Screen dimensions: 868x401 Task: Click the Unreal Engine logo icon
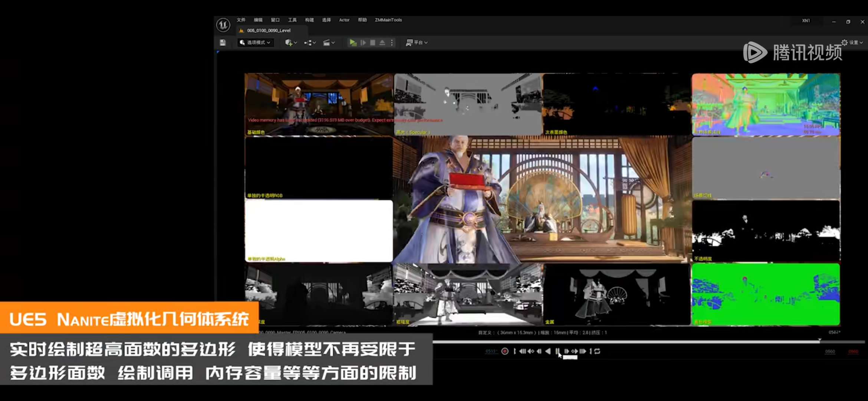[x=223, y=25]
